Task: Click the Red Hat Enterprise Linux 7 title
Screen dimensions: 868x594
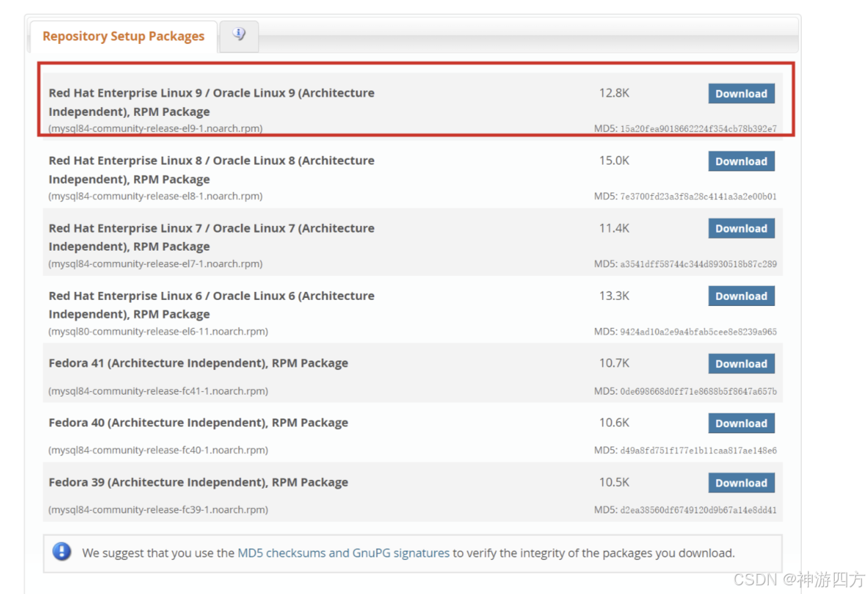Action: click(211, 237)
